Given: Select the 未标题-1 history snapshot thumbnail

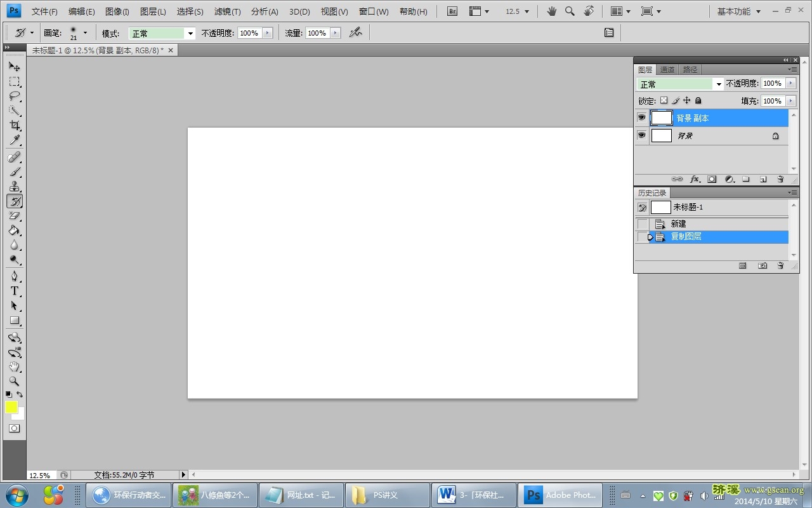Looking at the screenshot, I should (661, 208).
